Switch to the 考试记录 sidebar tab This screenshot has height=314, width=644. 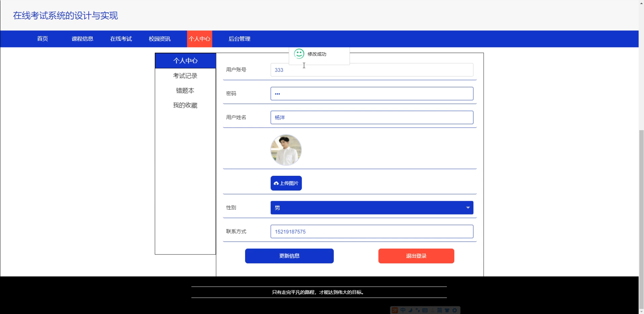[185, 76]
